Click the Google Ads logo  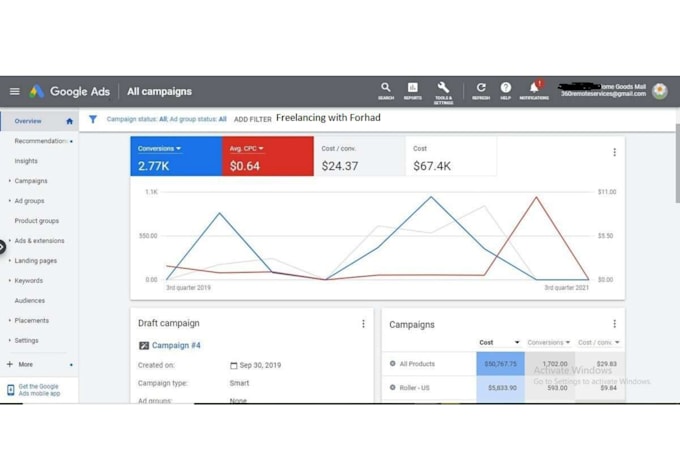click(37, 91)
